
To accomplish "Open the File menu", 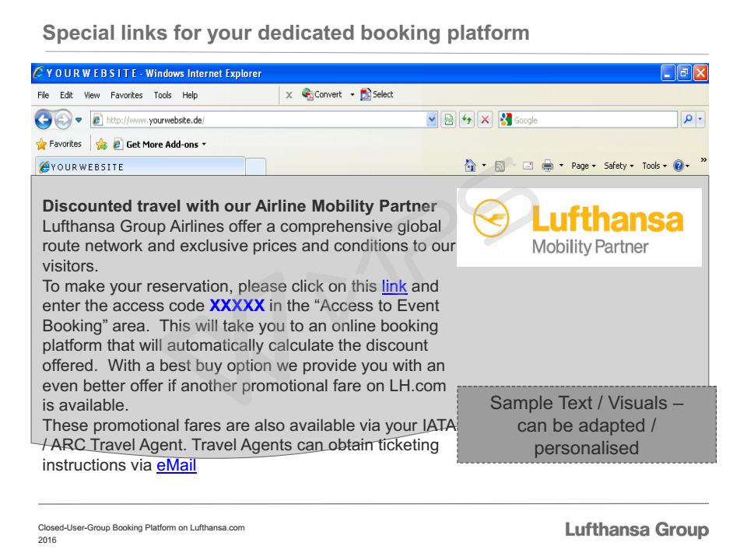I will pos(44,95).
